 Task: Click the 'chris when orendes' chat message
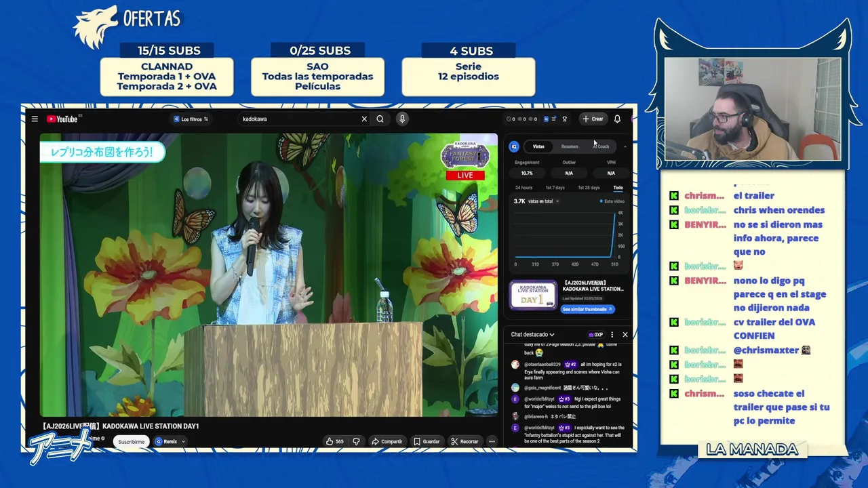779,210
